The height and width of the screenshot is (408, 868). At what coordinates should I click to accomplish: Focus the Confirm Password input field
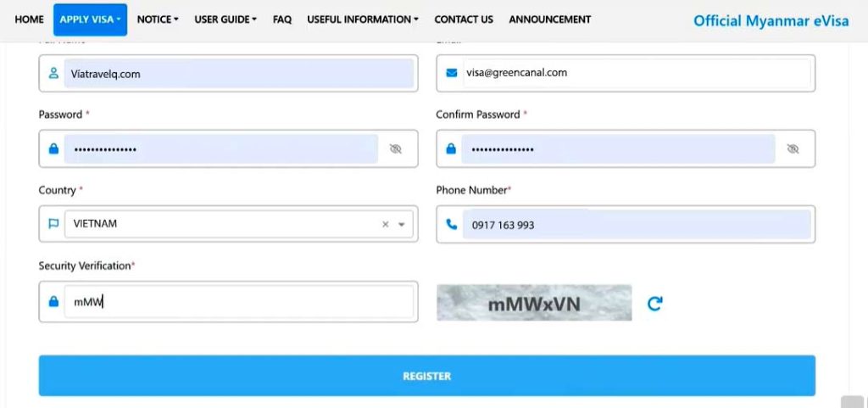[x=618, y=148]
